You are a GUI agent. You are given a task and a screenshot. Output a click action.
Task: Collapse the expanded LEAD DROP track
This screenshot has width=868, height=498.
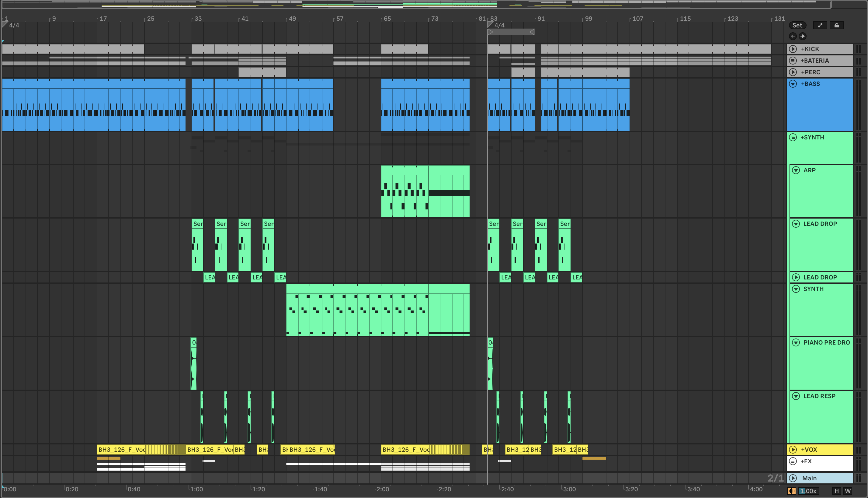[x=796, y=224]
